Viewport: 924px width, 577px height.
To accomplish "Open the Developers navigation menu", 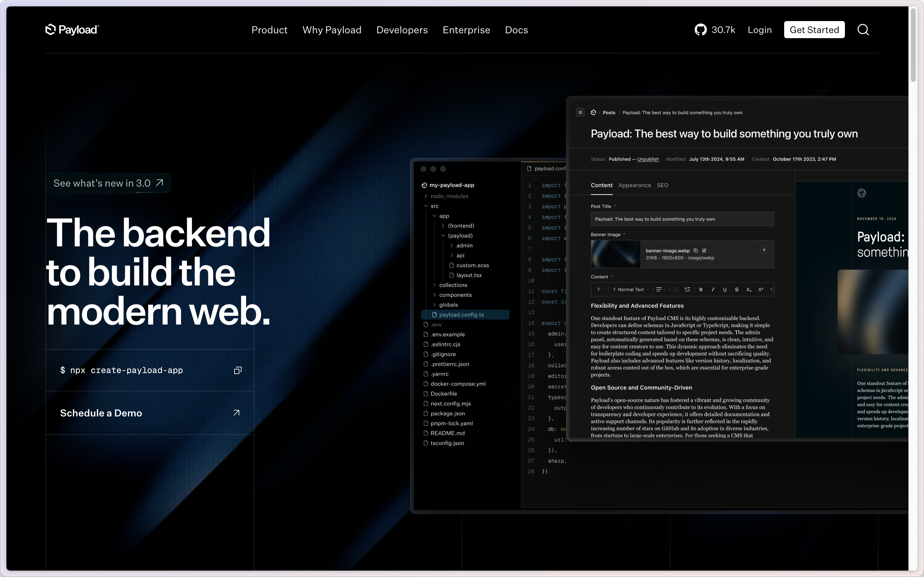I will [402, 30].
